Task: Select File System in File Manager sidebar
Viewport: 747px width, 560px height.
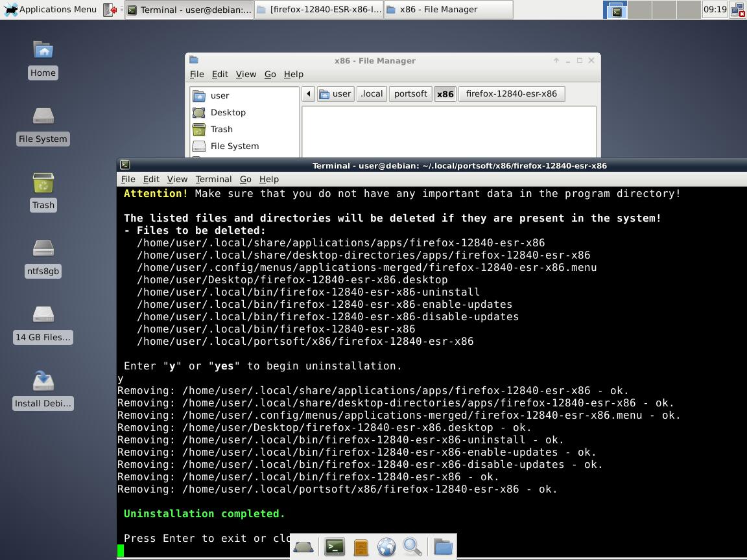Action: point(244,146)
